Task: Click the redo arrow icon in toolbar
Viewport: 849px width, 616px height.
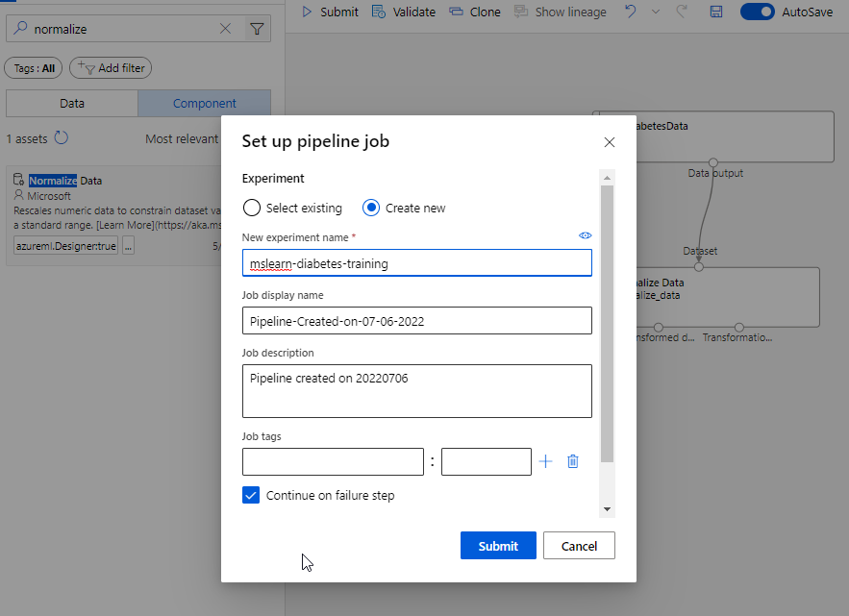Action: (x=682, y=12)
